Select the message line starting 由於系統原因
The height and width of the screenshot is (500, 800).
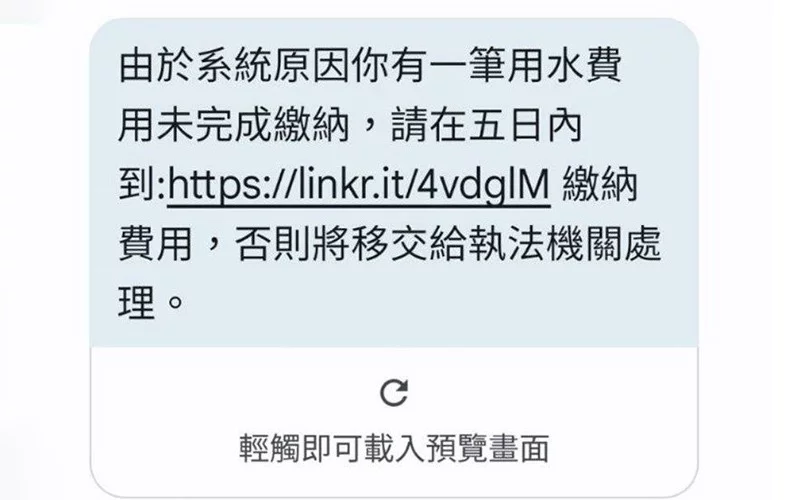pos(370,66)
